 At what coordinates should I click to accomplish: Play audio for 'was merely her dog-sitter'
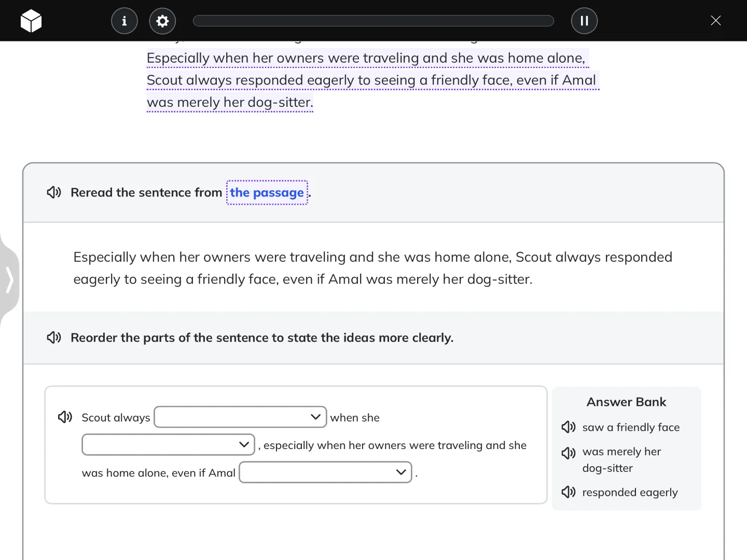[569, 453]
